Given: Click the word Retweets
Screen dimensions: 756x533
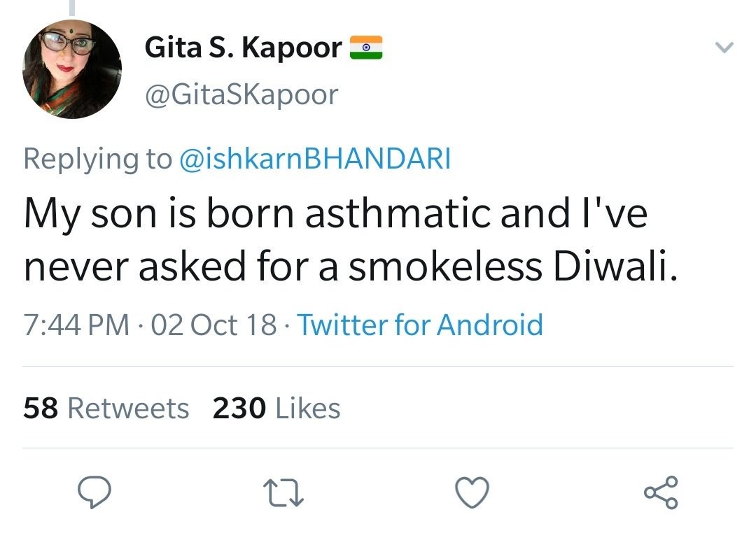Looking at the screenshot, I should click(x=128, y=408).
